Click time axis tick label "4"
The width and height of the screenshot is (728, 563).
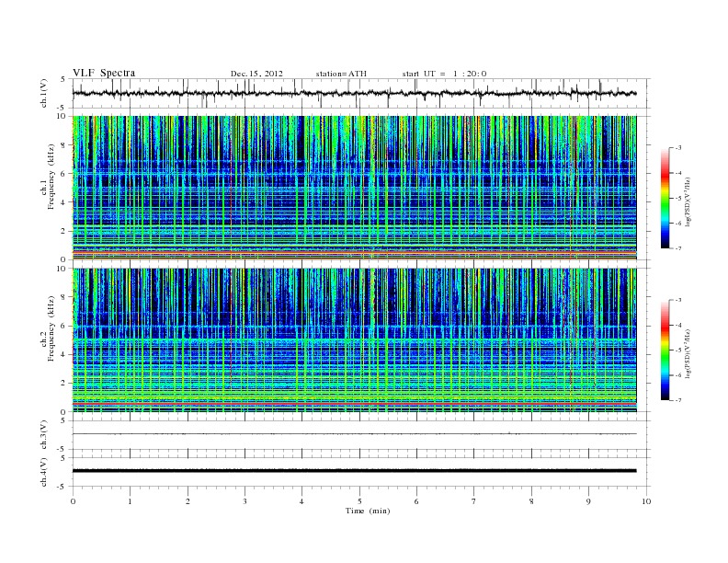tap(302, 501)
